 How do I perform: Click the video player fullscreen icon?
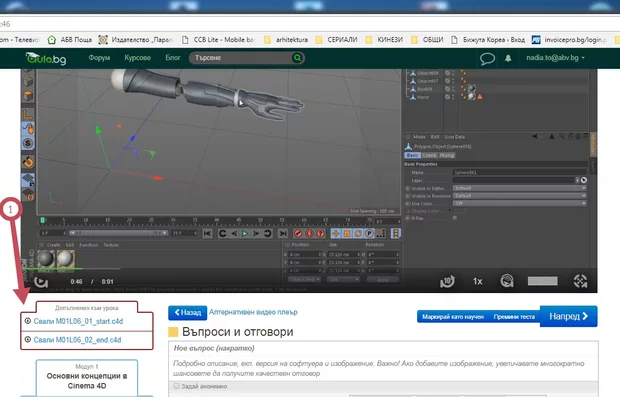(x=580, y=281)
